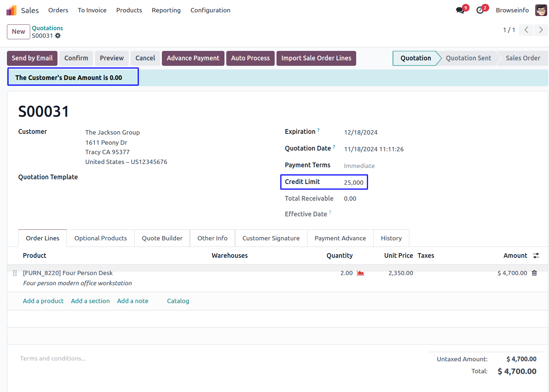Image resolution: width=549 pixels, height=392 pixels.
Task: Click the Add a product link
Action: click(x=43, y=301)
